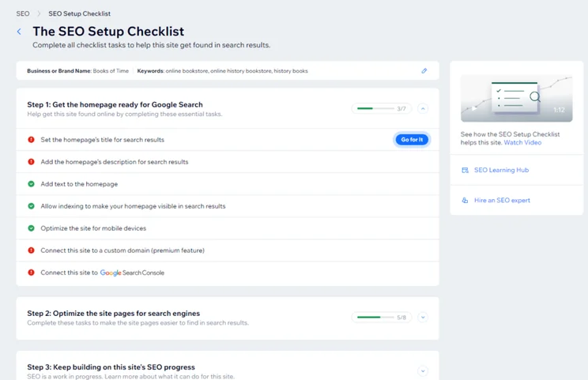This screenshot has width=588, height=380.
Task: Click the Step 3 heading about SEO progress
Action: point(111,367)
